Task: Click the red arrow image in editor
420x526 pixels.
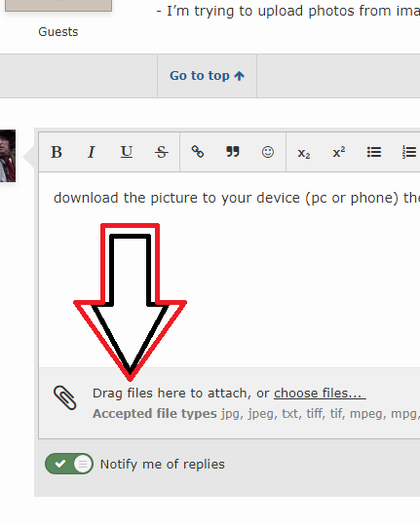Action: pos(130,302)
